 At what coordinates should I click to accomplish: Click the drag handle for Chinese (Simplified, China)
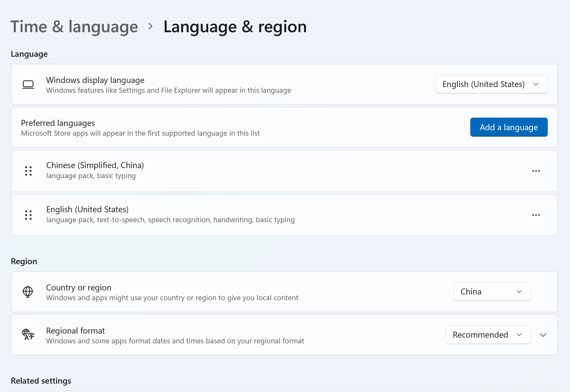28,171
